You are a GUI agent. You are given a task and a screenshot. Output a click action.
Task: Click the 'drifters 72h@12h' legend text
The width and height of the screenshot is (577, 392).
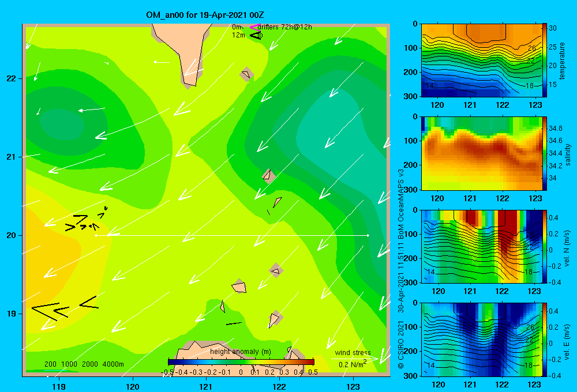(285, 27)
